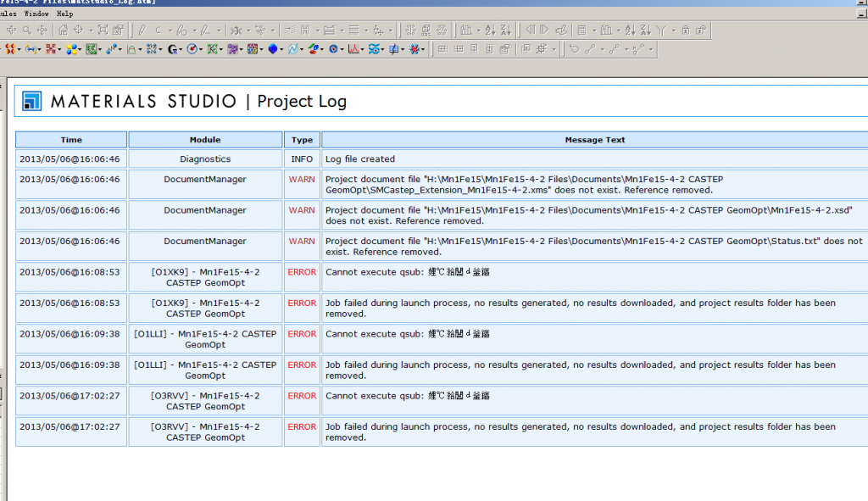
Task: Click the Y-shaped filter icon
Action: [x=661, y=31]
